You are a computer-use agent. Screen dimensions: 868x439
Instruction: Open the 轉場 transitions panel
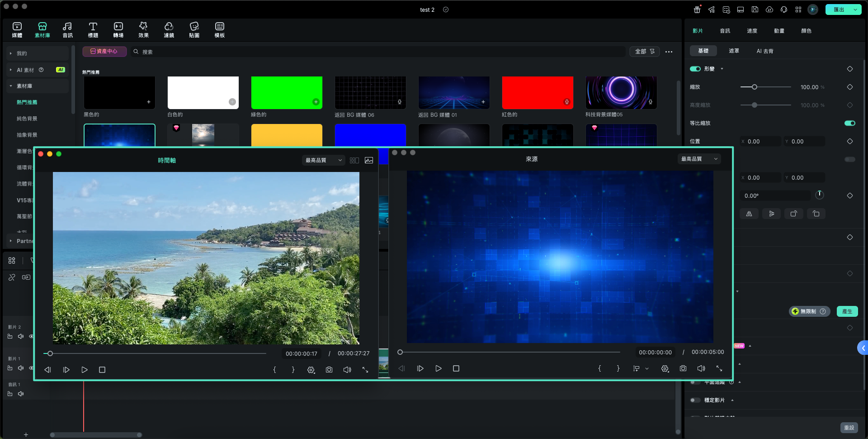[x=118, y=30]
